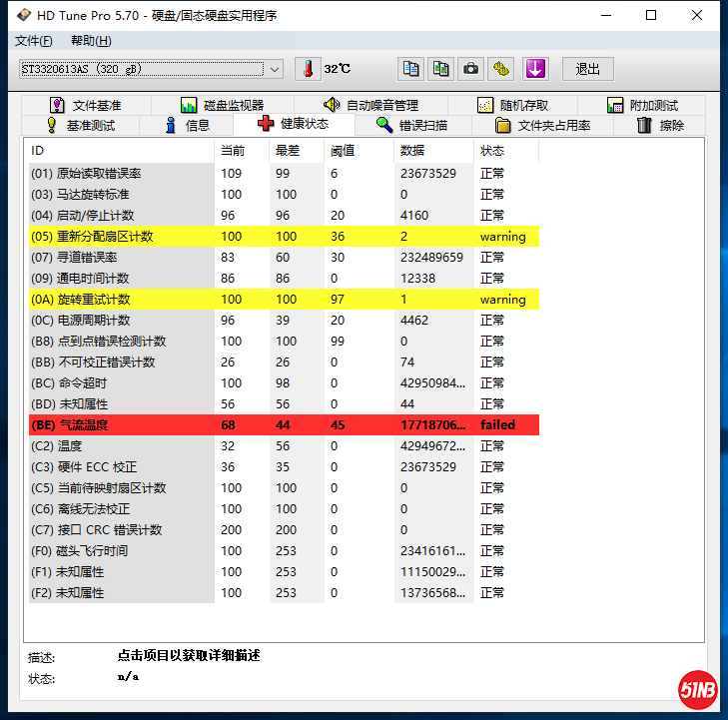Select the (03) 马达旋转标准 row
This screenshot has width=728, height=720.
[x=284, y=195]
